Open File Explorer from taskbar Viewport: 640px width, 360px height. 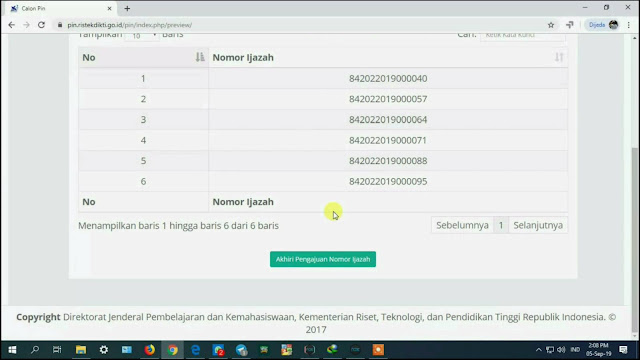point(81,350)
